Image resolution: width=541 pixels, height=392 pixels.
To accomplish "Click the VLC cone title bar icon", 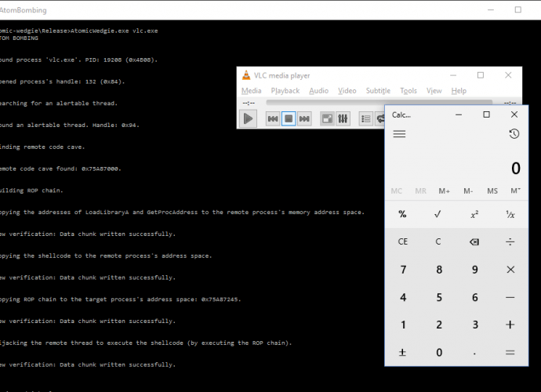I will (x=246, y=75).
